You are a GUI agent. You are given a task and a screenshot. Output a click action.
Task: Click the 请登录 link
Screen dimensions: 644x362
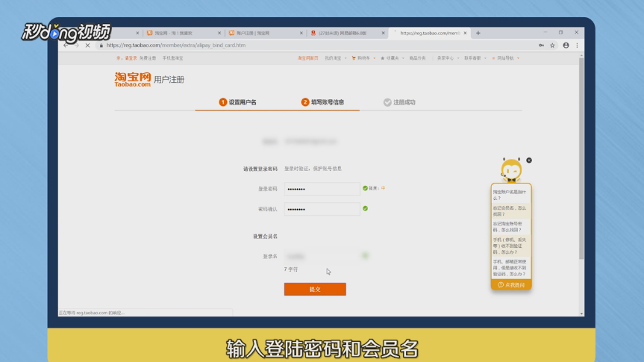coord(131,58)
